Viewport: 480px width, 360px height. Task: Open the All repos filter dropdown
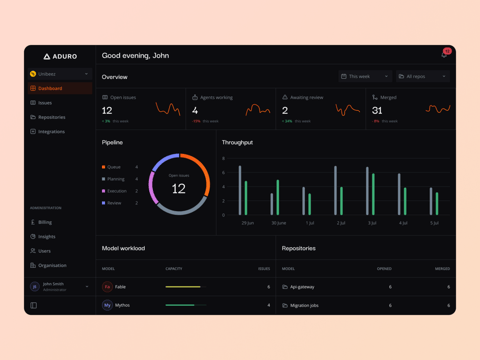click(423, 76)
